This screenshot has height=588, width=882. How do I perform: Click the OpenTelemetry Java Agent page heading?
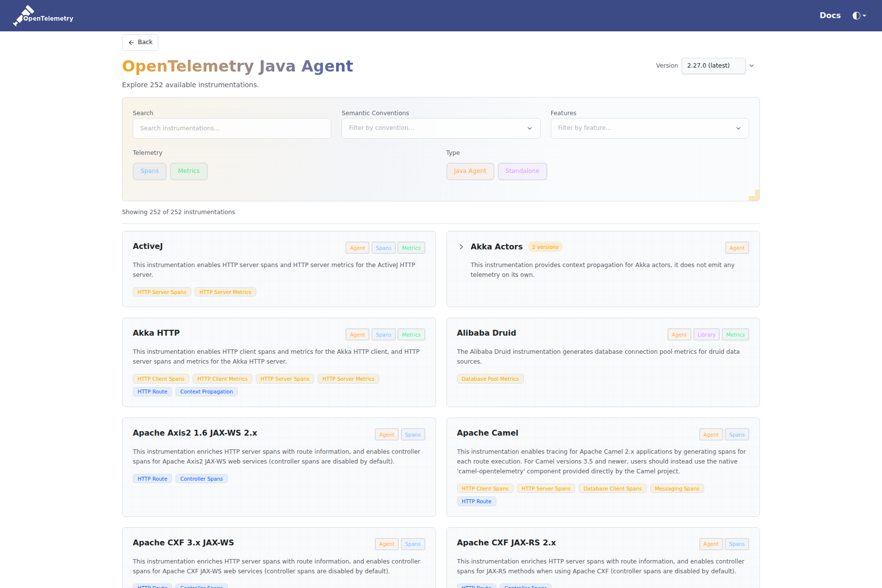pos(238,66)
